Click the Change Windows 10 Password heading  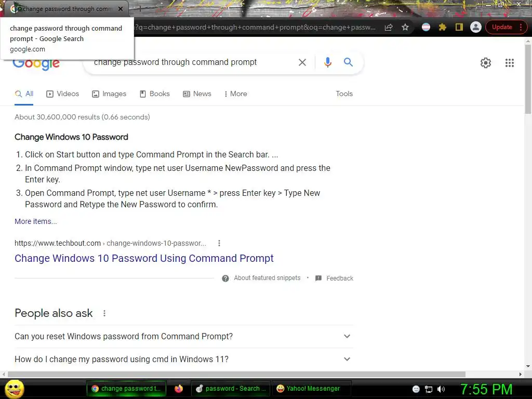point(71,137)
